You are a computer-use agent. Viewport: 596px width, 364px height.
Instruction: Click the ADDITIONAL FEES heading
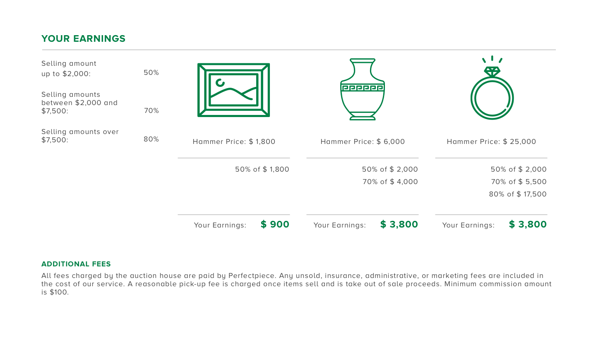[76, 264]
